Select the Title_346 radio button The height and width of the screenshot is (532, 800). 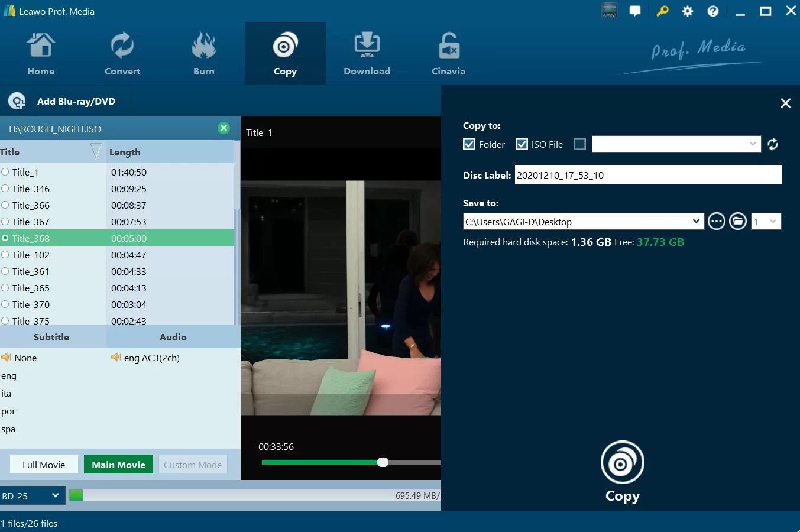(6, 189)
